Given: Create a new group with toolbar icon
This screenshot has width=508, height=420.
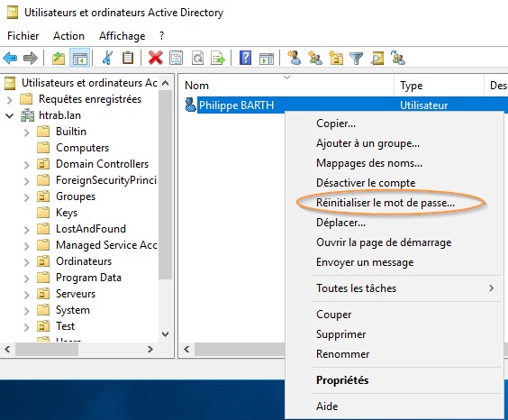Looking at the screenshot, I should [x=315, y=58].
